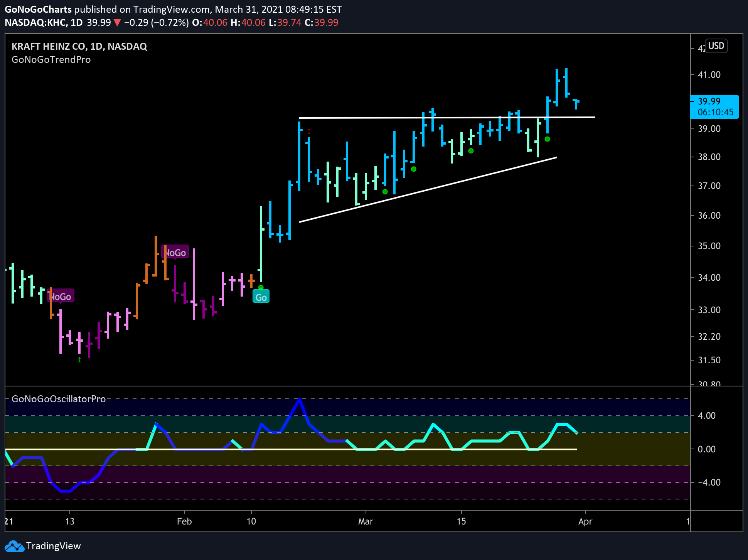Click the rising white support trendline
The width and height of the screenshot is (748, 560).
click(428, 189)
